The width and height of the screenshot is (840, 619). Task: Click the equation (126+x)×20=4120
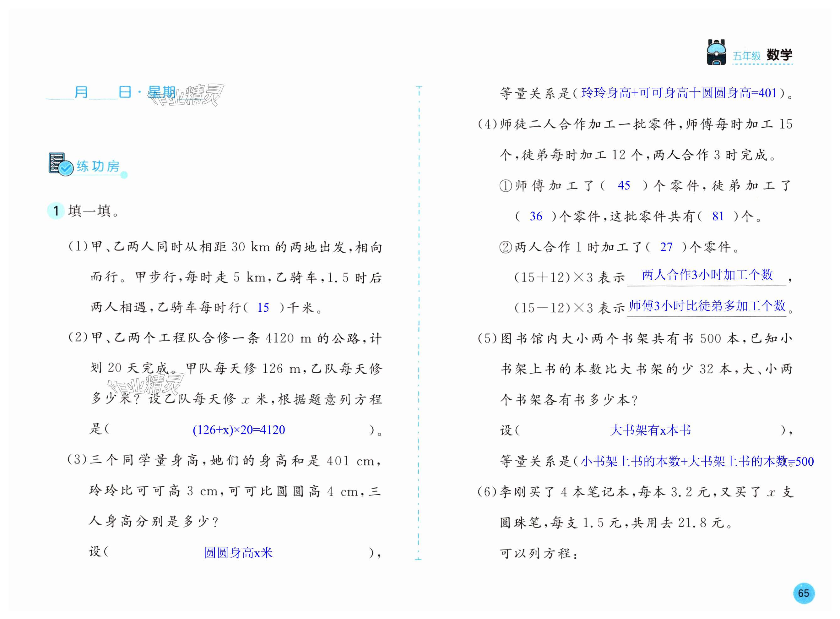point(239,430)
